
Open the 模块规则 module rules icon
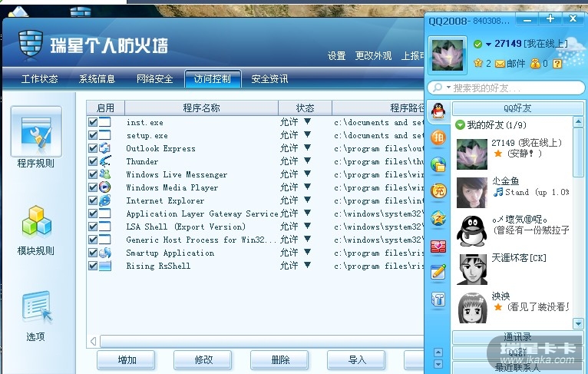point(36,222)
